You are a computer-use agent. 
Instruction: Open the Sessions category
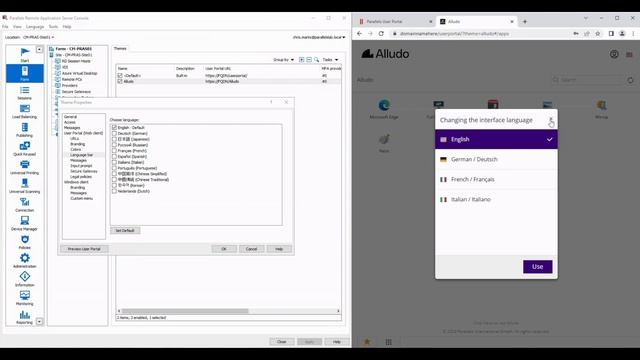pos(24,93)
